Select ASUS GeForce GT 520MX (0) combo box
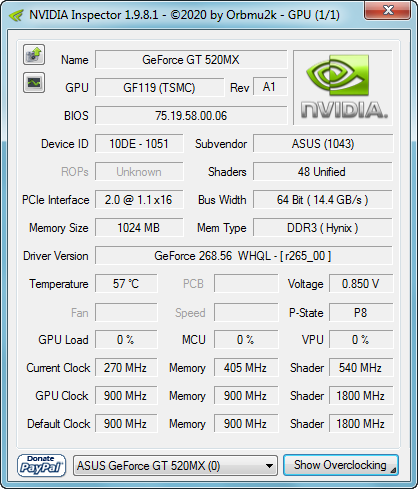This screenshot has width=418, height=489. 175,466
